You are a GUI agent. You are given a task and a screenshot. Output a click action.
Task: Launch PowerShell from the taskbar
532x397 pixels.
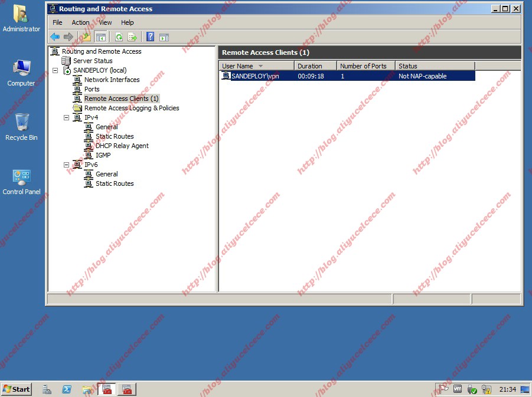(67, 389)
